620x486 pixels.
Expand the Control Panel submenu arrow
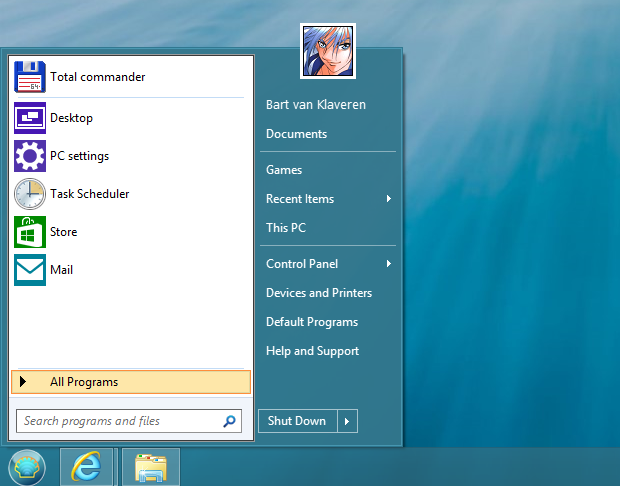pyautogui.click(x=388, y=264)
